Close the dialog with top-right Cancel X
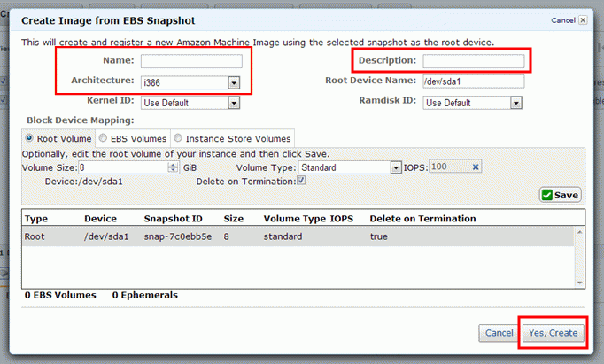The image size is (604, 364). [x=584, y=20]
